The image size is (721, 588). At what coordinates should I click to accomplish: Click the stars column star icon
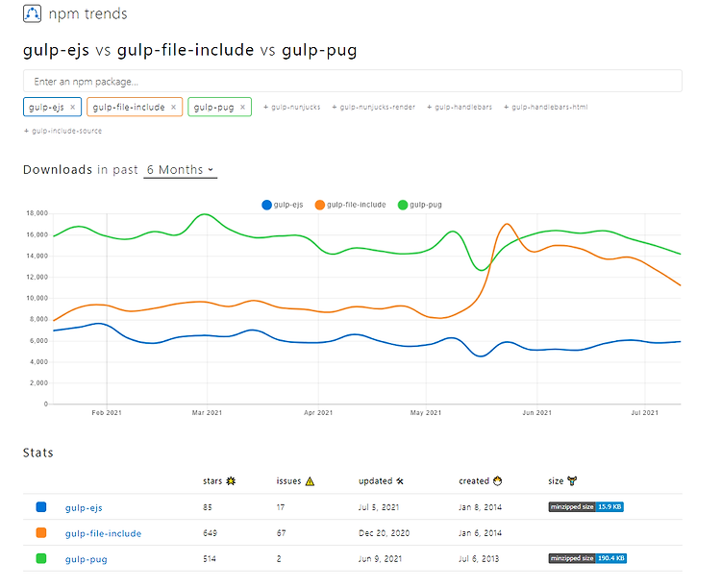[231, 481]
